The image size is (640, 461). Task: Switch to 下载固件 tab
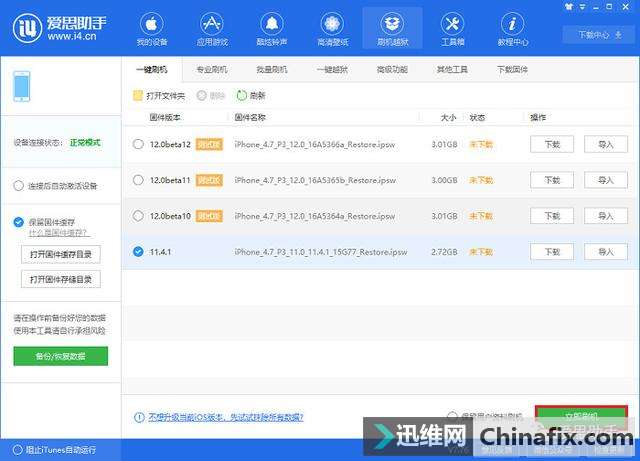click(512, 70)
